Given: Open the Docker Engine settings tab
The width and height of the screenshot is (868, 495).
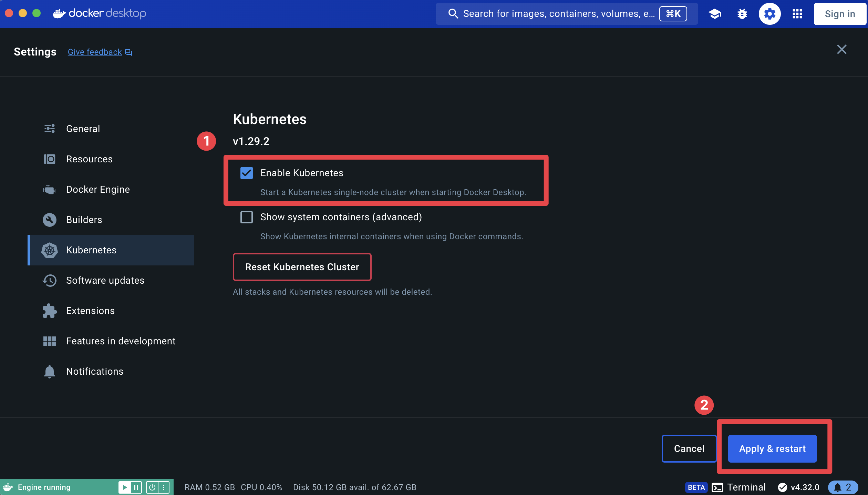Looking at the screenshot, I should coord(111,189).
